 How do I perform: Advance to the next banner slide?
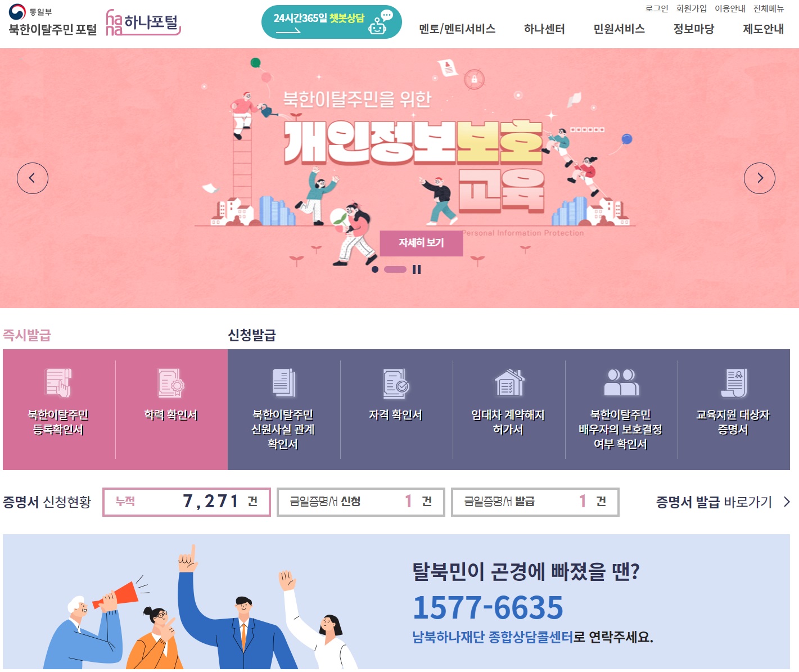pyautogui.click(x=760, y=178)
